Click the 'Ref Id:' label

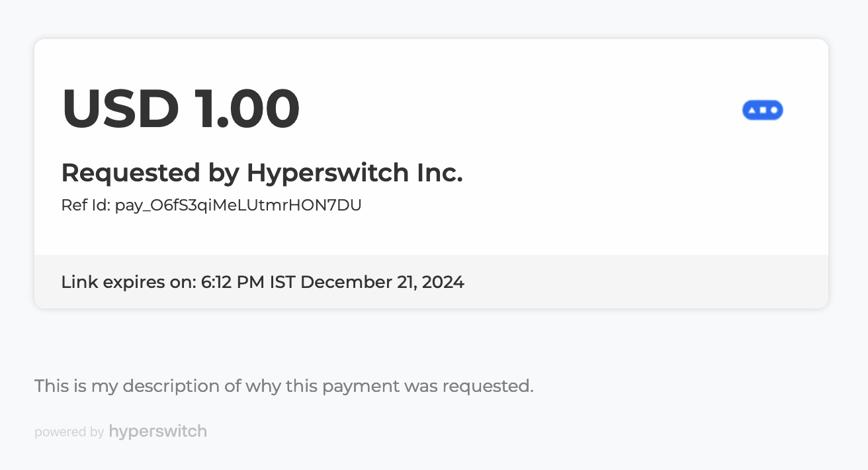[x=85, y=205]
